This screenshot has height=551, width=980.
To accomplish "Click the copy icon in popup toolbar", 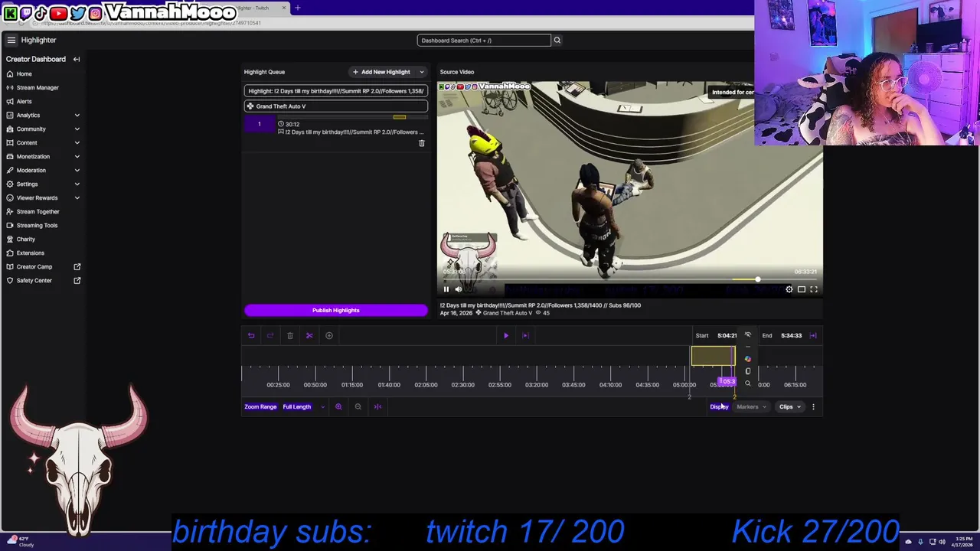I will (x=748, y=371).
